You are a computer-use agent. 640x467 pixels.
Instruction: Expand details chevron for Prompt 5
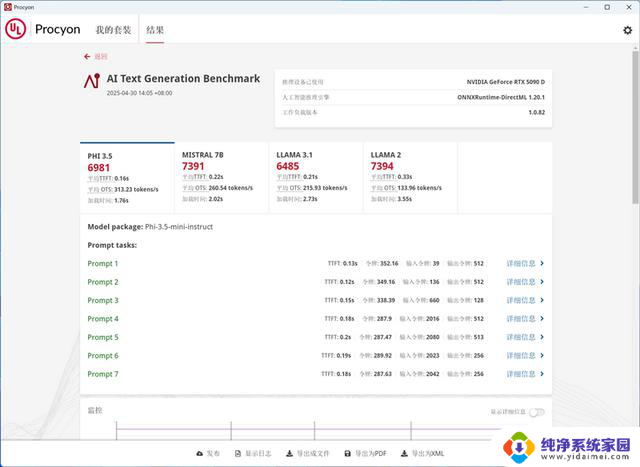click(x=542, y=337)
